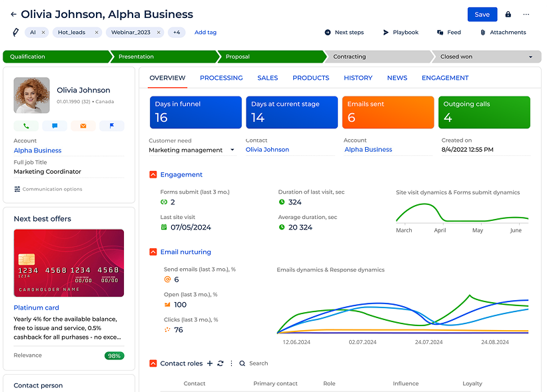Remove the AI tag
The image size is (547, 392).
tap(43, 33)
